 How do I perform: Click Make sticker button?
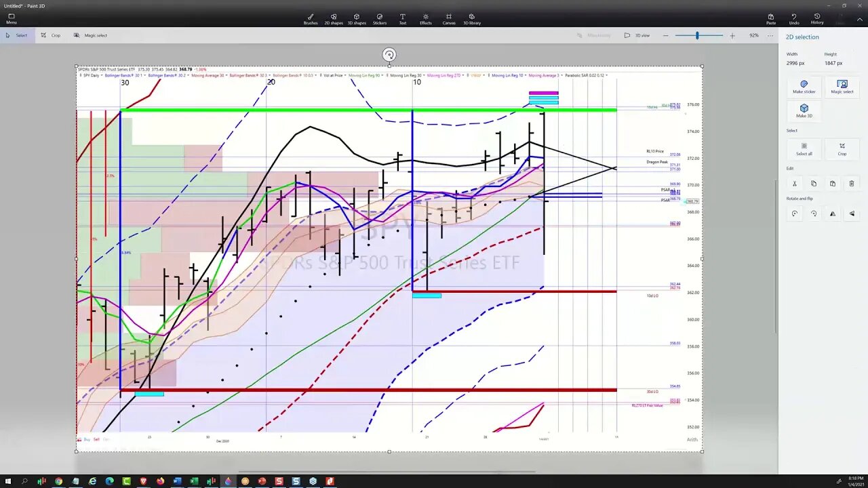click(804, 87)
